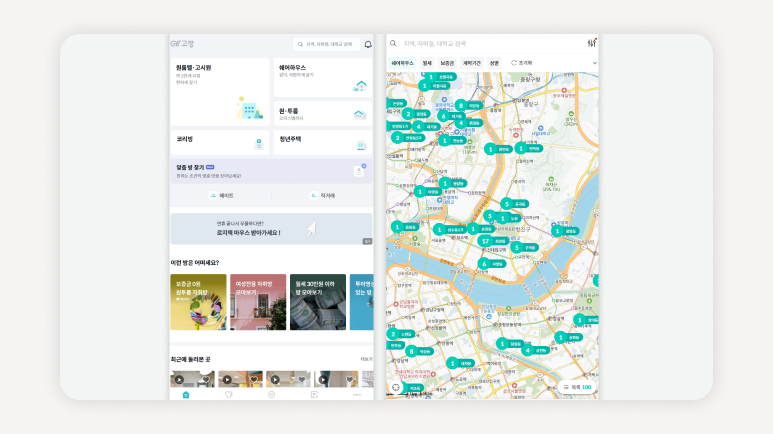Open the 목록 100 list button on the map
Screen dimensions: 773x434
[577, 387]
